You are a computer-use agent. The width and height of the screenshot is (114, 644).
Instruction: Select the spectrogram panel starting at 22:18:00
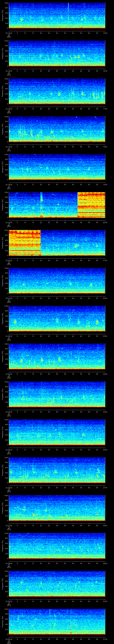[x=57, y=167]
